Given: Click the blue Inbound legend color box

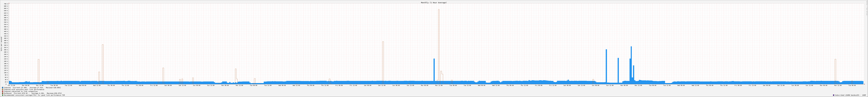Looking at the screenshot, I should point(3,87).
